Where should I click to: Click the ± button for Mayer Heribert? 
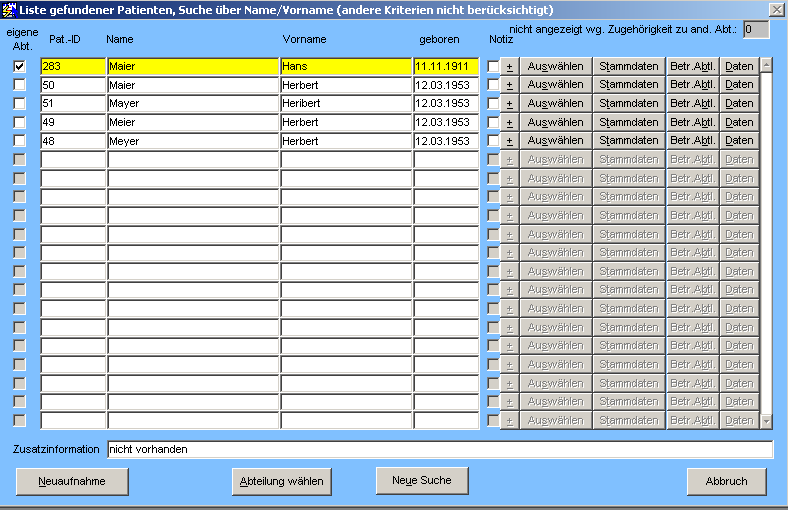click(509, 103)
